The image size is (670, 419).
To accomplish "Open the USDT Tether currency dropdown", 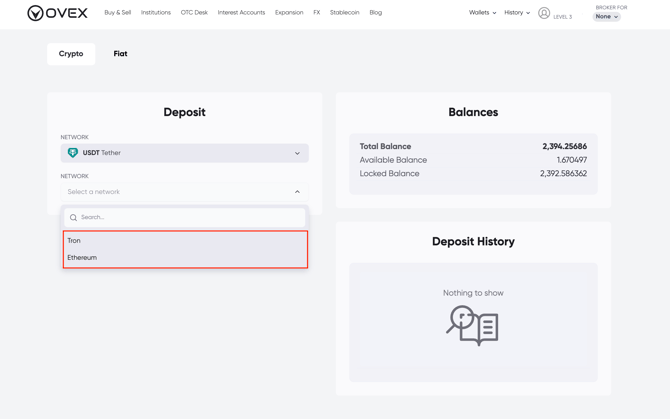I will [185, 153].
